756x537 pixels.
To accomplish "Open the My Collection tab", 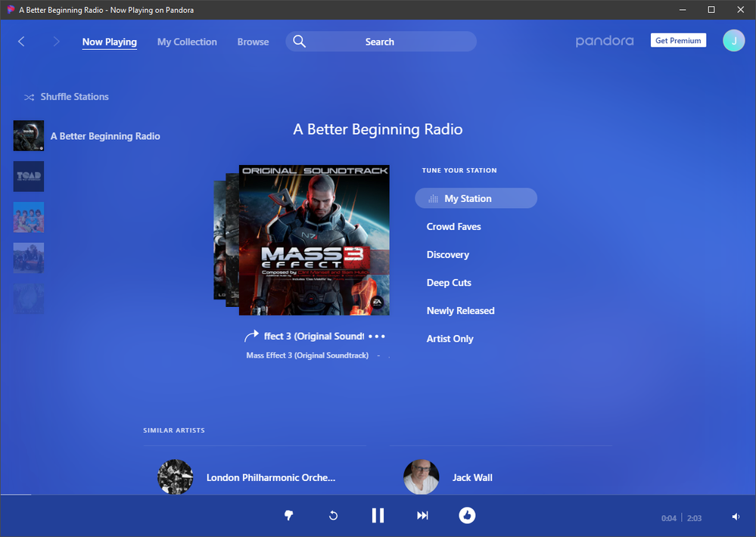I will tap(187, 42).
